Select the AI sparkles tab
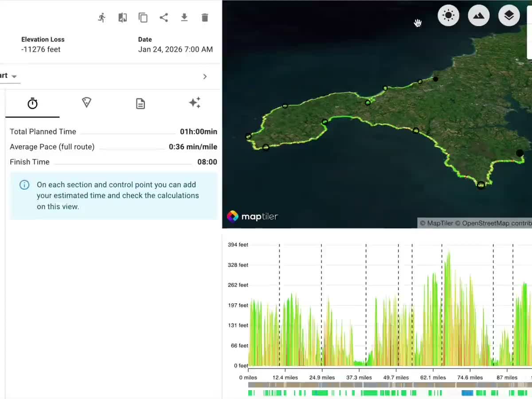532x399 pixels. [195, 103]
